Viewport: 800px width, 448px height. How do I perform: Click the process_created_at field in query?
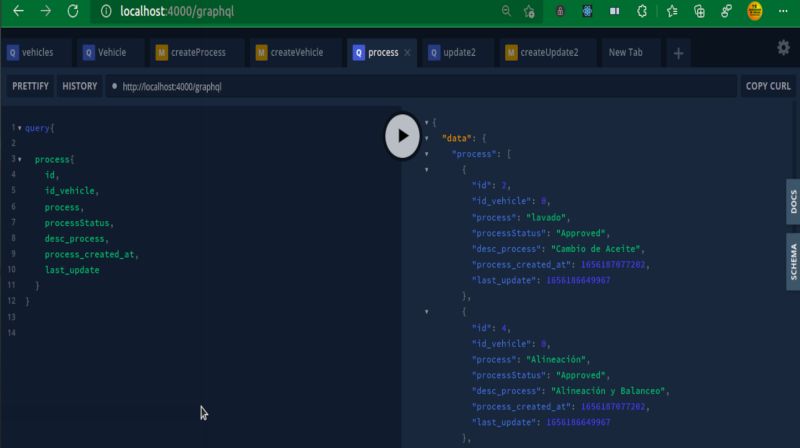point(89,254)
